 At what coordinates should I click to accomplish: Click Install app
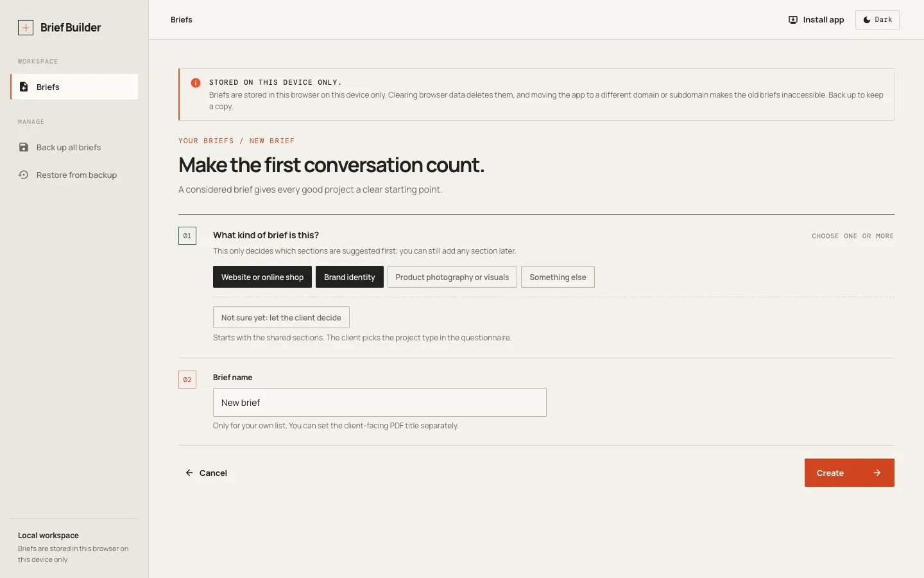coord(816,20)
